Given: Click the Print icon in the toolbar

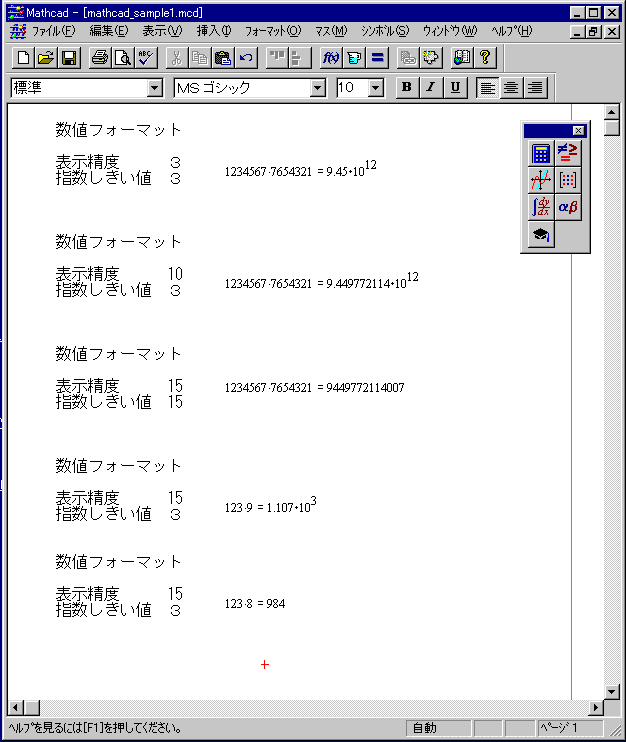Looking at the screenshot, I should [x=100, y=57].
